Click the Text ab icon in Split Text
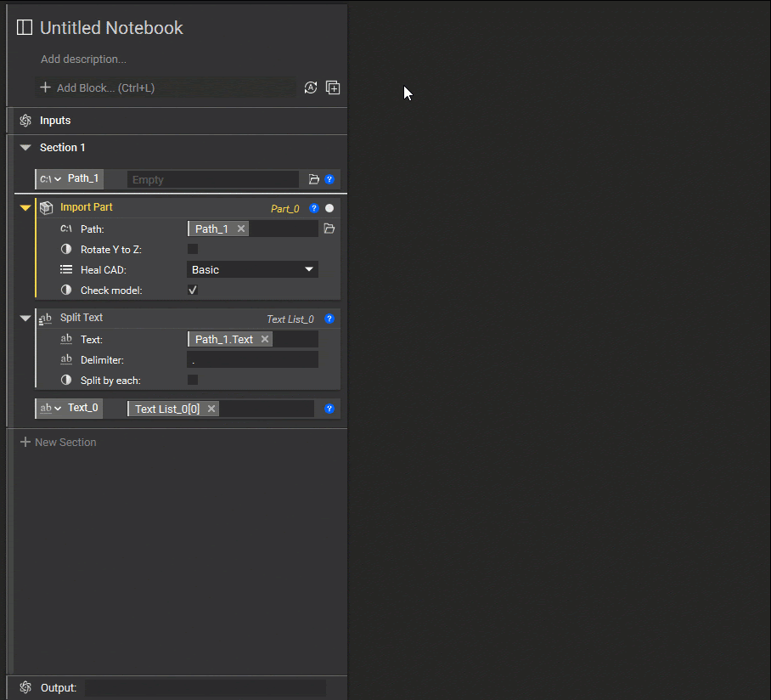Image resolution: width=771 pixels, height=700 pixels. [66, 338]
